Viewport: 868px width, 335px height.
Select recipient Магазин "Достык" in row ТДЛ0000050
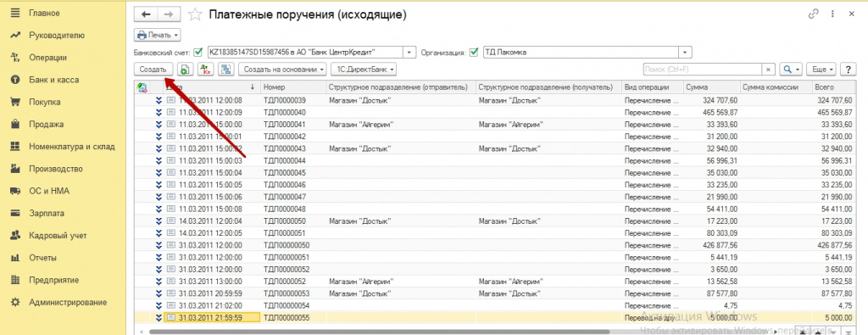click(509, 221)
